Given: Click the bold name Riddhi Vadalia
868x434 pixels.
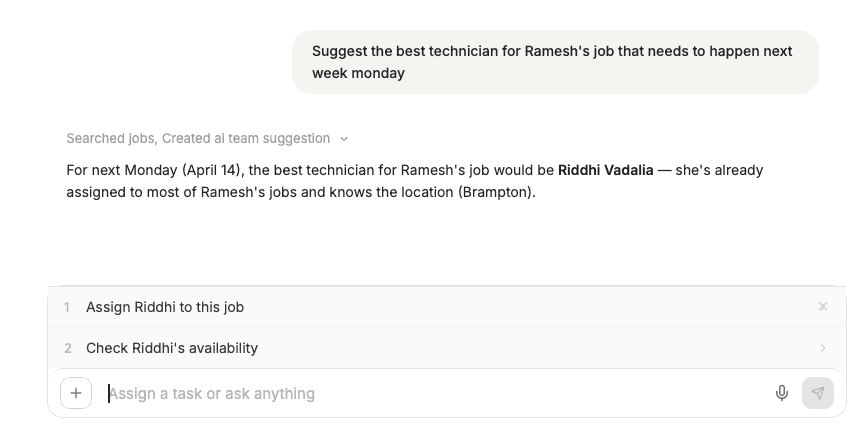Looking at the screenshot, I should pyautogui.click(x=605, y=170).
